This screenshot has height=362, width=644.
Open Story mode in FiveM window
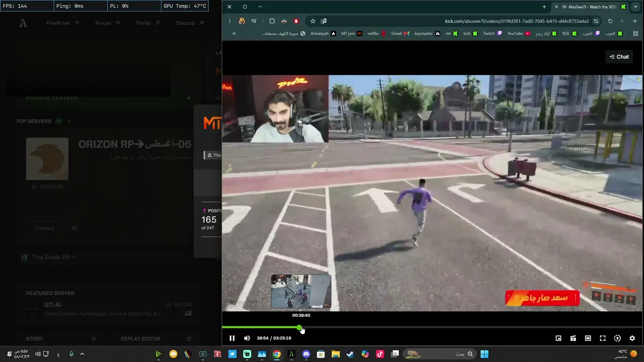tap(61, 339)
